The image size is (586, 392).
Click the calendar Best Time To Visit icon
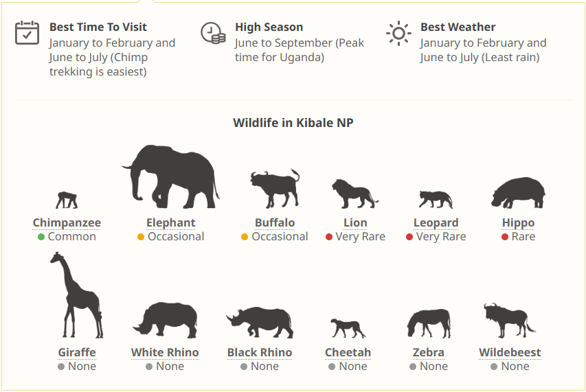(x=27, y=33)
